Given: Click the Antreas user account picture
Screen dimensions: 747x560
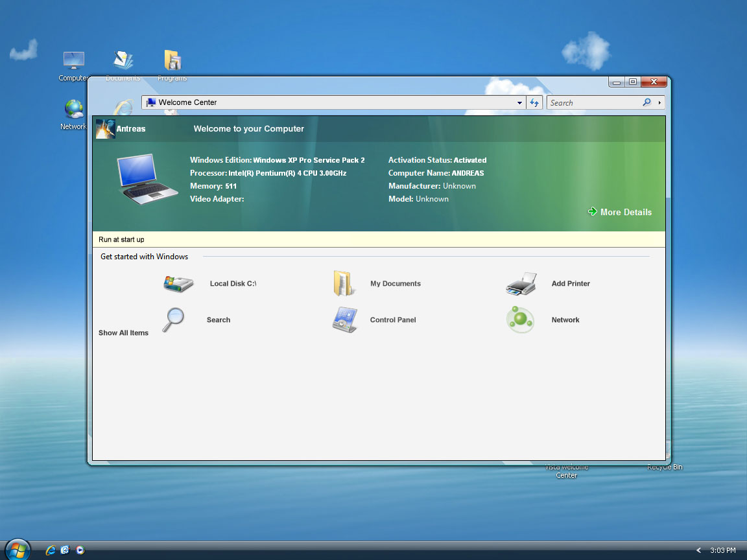Looking at the screenshot, I should [105, 129].
